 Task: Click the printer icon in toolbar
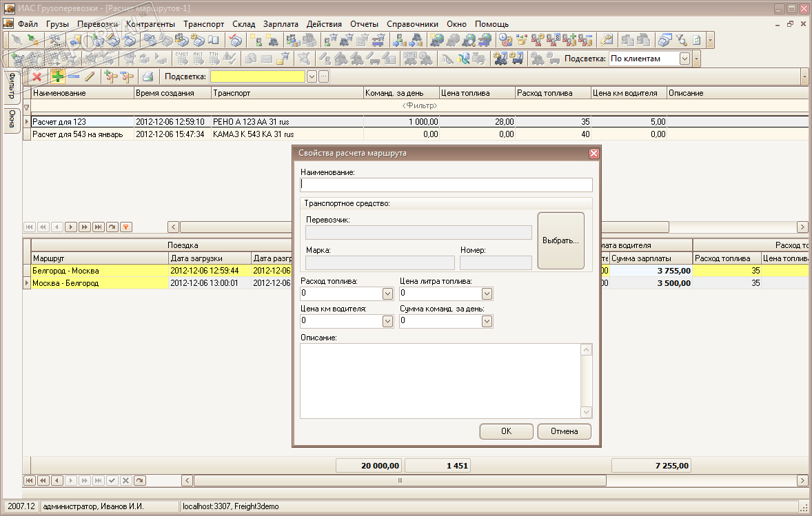tap(148, 76)
